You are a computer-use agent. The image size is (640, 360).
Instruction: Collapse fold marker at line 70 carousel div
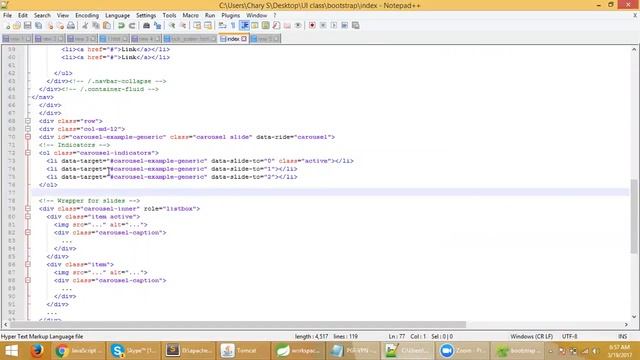pyautogui.click(x=28, y=137)
